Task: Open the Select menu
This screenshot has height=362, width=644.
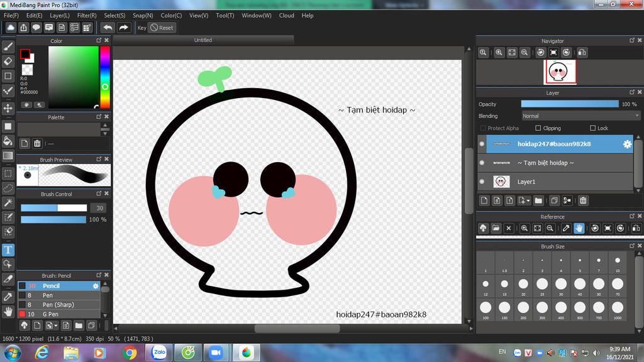Action: click(114, 16)
